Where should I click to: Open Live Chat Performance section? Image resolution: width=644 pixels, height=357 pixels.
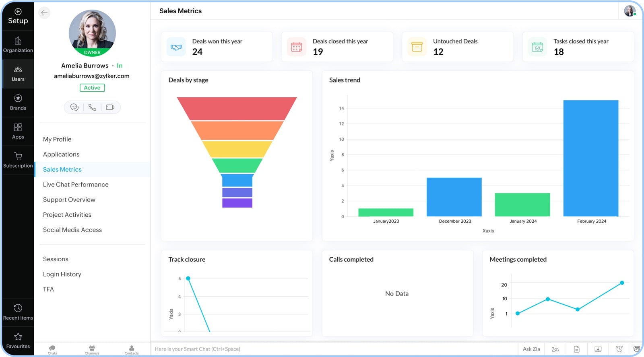[76, 185]
